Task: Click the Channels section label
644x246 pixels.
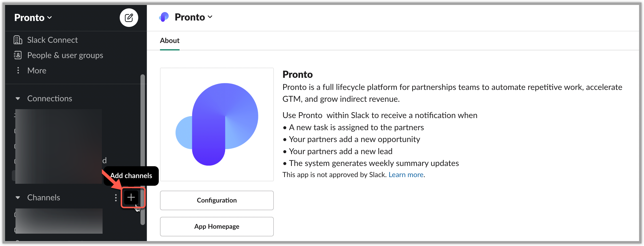Action: pos(44,198)
